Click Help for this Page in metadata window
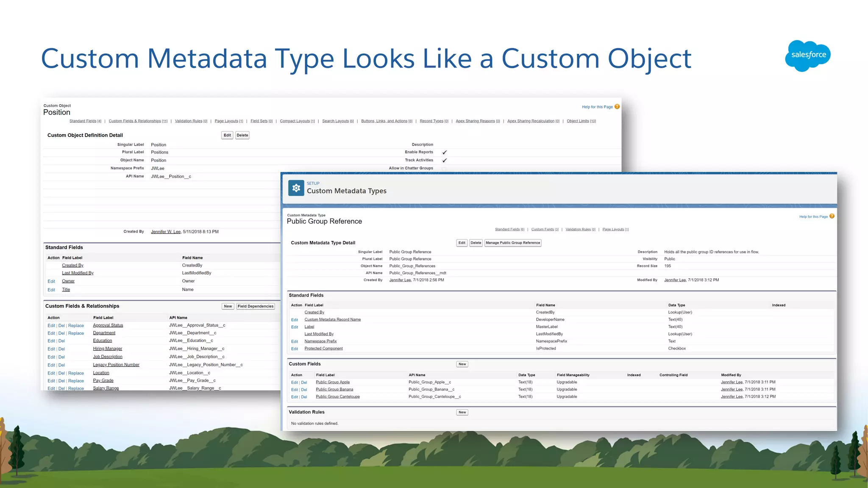The height and width of the screenshot is (488, 868). coord(813,217)
